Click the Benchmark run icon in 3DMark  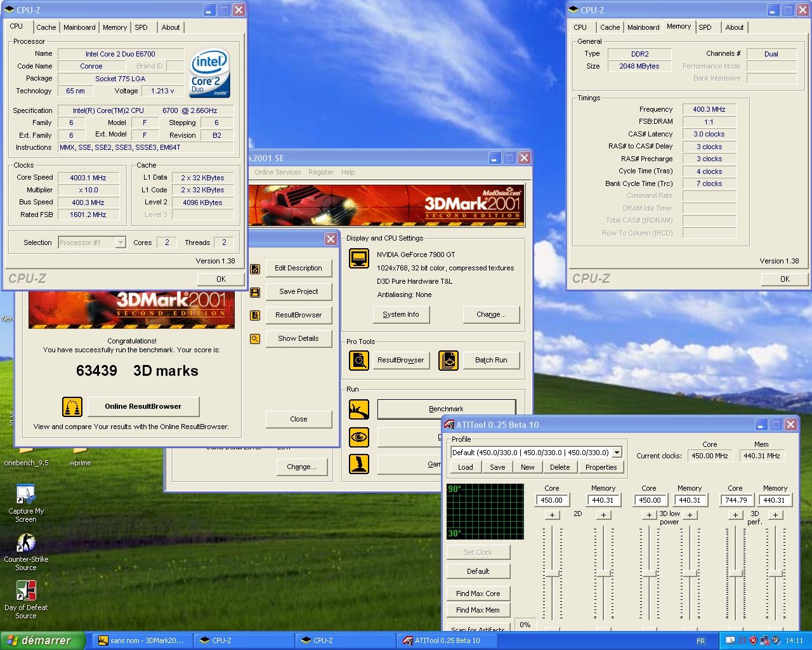359,409
